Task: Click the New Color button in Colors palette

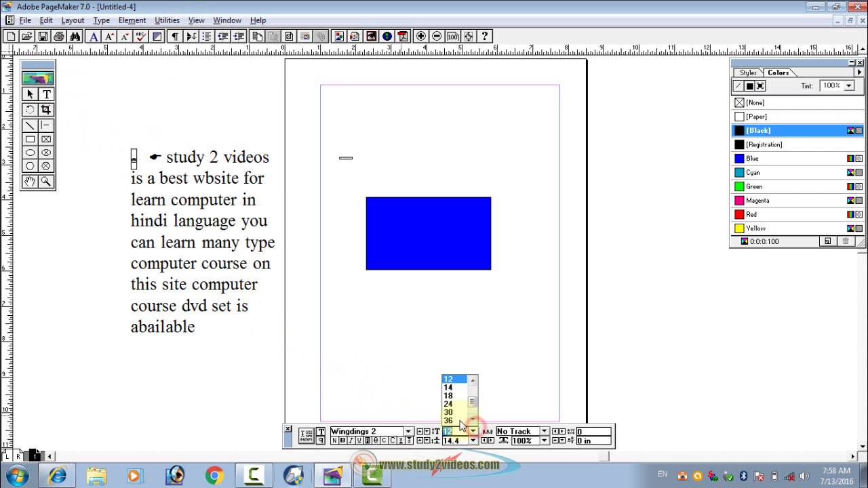Action: pyautogui.click(x=827, y=241)
